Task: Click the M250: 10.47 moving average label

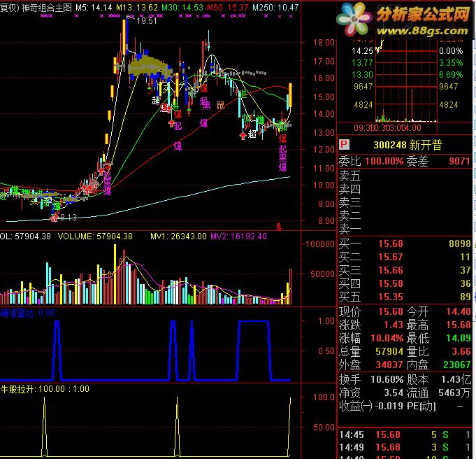Action: tap(275, 8)
